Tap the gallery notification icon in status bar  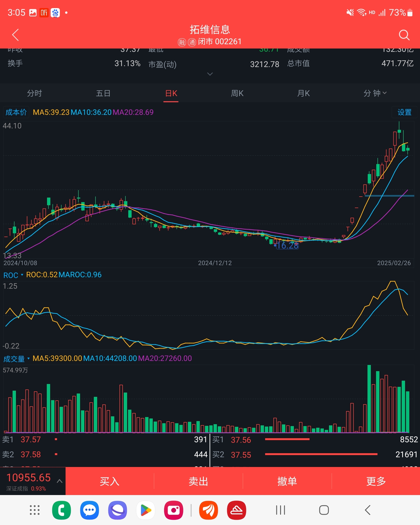pos(33,13)
